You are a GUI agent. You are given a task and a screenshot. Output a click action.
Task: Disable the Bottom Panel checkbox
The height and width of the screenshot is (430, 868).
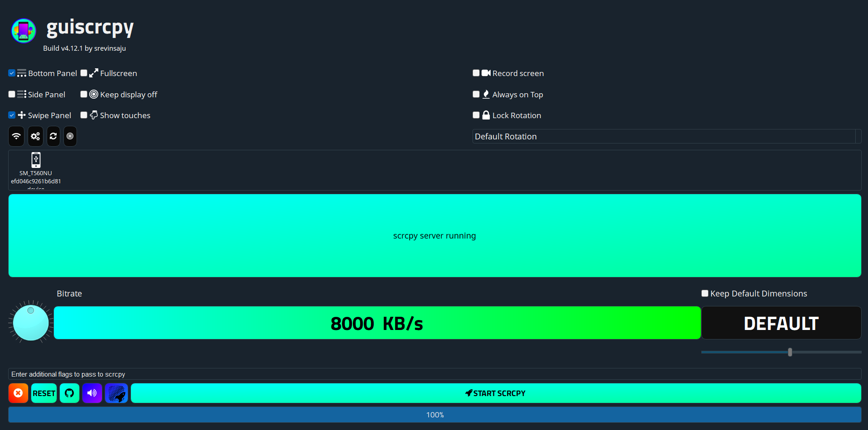(x=12, y=73)
